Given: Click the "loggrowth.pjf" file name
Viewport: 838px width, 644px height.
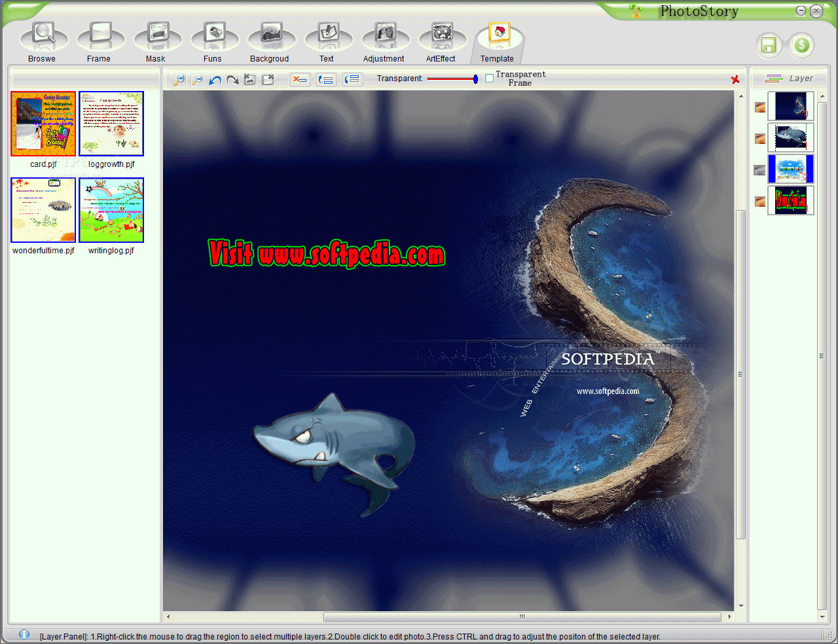Looking at the screenshot, I should point(111,164).
